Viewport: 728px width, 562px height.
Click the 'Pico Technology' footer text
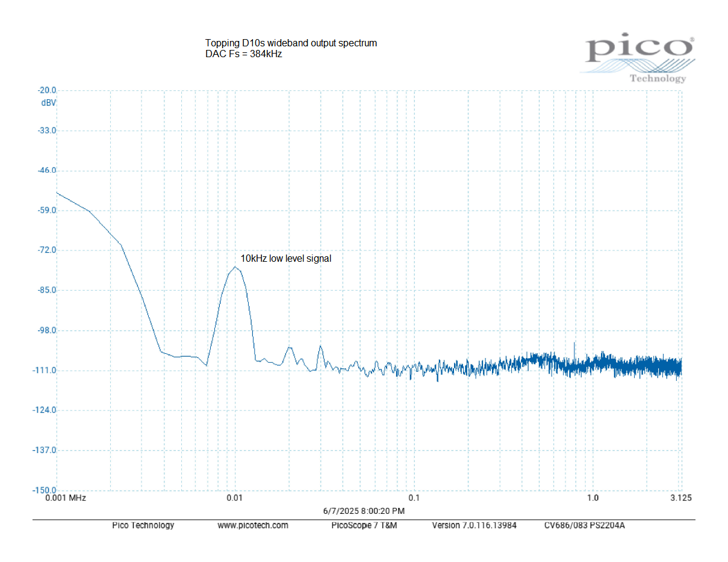143,525
